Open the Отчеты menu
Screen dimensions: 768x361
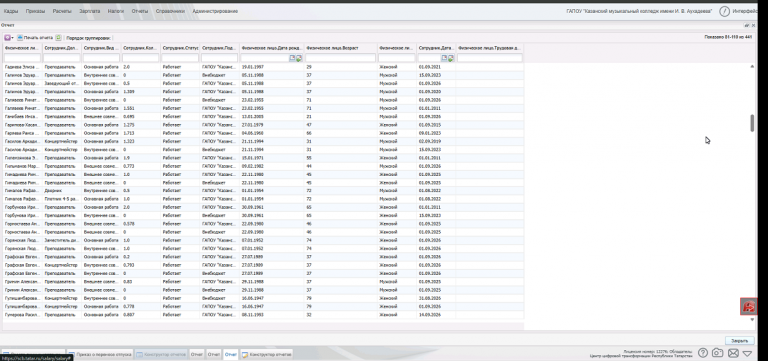tap(140, 11)
